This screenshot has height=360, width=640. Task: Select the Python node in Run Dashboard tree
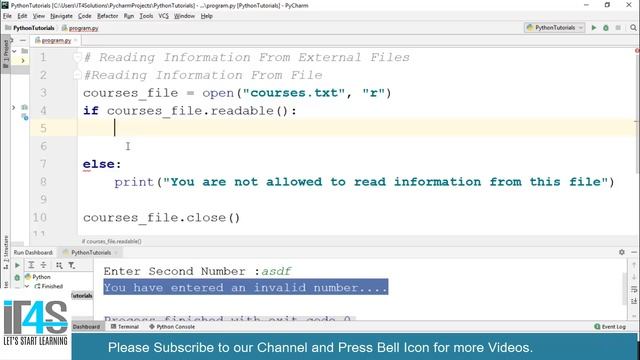click(x=38, y=277)
